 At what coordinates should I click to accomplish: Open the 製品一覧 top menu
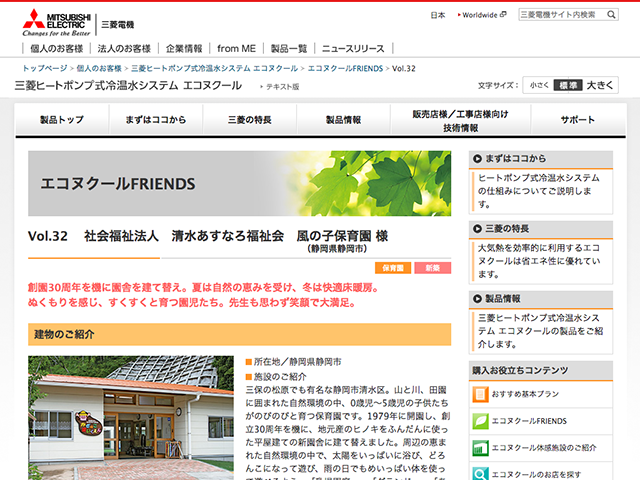289,48
